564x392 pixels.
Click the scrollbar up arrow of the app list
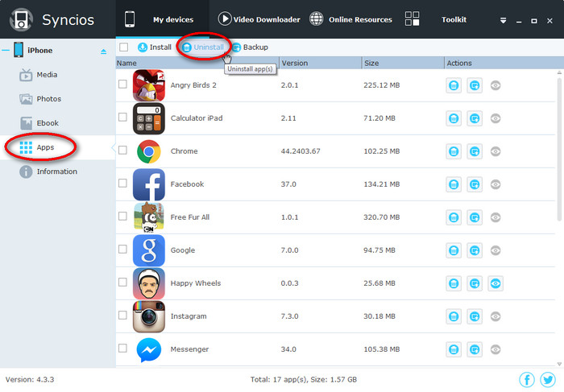click(x=559, y=72)
